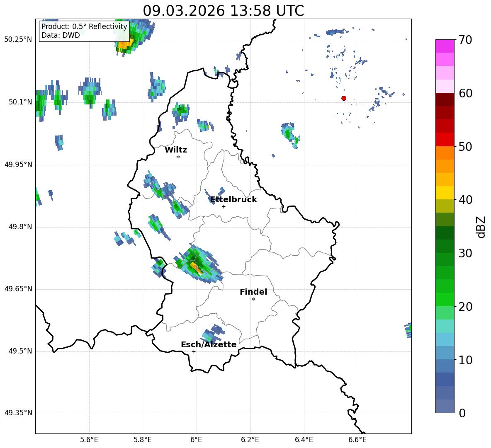Click the orange echo at the top-left map edge
Screen dimensions: 491x448
[126, 43]
